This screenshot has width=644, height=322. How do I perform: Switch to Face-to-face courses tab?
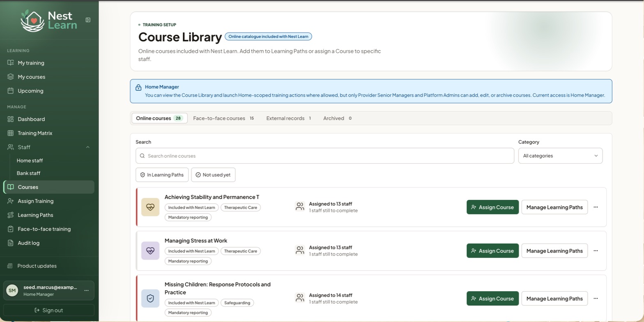(x=223, y=118)
